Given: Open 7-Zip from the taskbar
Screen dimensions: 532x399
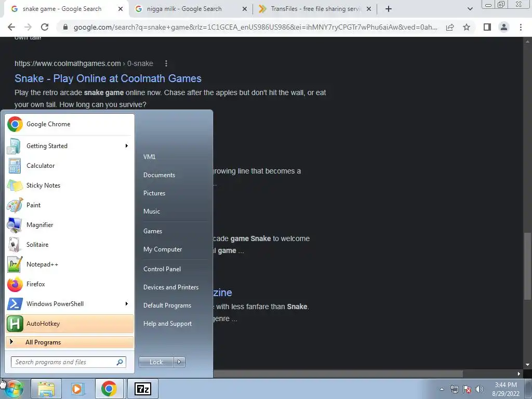Looking at the screenshot, I should [x=143, y=389].
